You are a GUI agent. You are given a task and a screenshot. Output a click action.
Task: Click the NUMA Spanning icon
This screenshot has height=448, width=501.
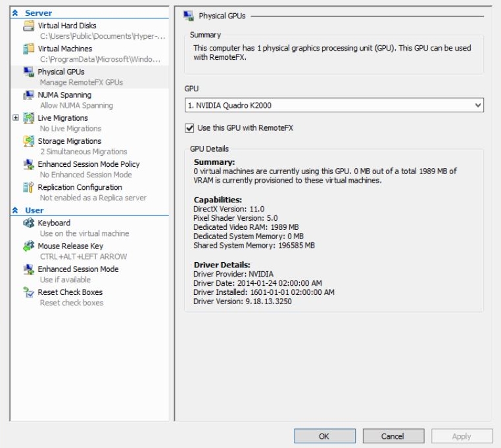coord(28,95)
